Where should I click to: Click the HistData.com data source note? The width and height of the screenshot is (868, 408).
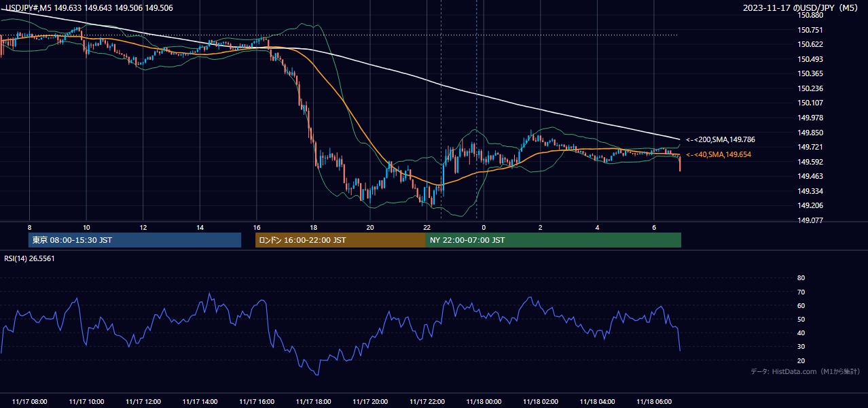[x=806, y=371]
